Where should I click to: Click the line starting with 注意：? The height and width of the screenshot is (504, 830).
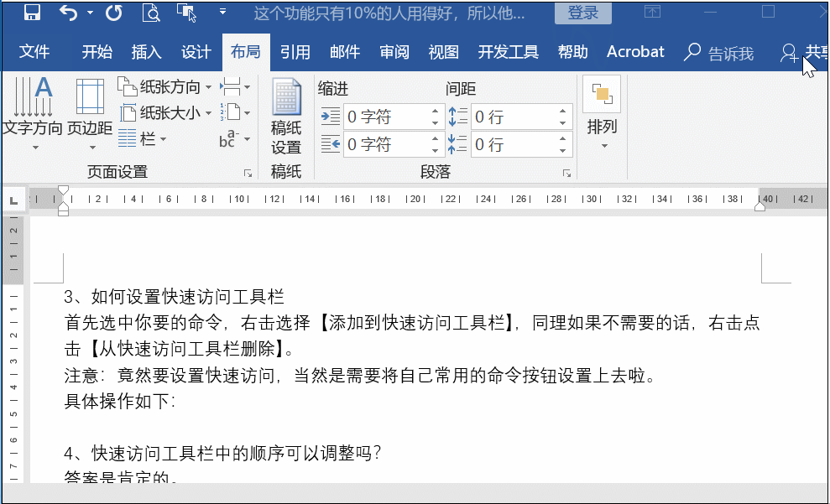(361, 375)
